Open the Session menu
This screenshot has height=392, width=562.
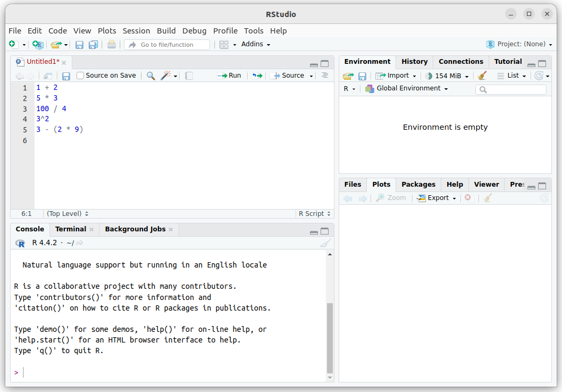(x=136, y=31)
